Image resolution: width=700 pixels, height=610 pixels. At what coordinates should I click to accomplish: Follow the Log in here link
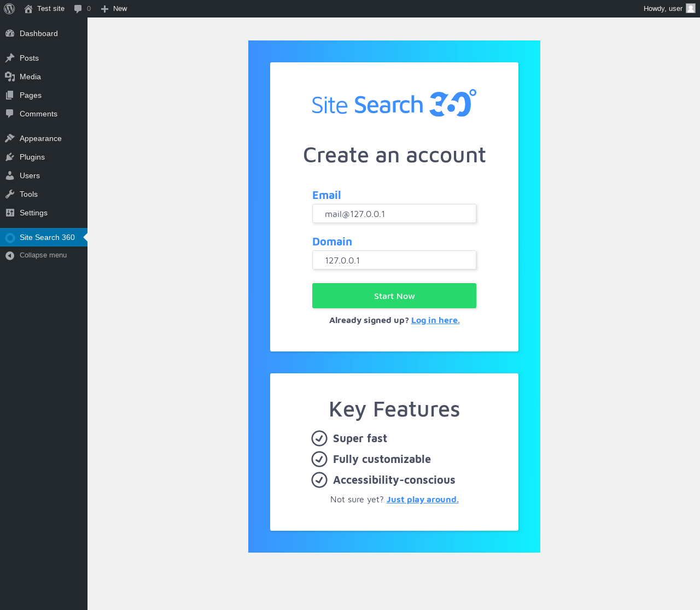(435, 320)
